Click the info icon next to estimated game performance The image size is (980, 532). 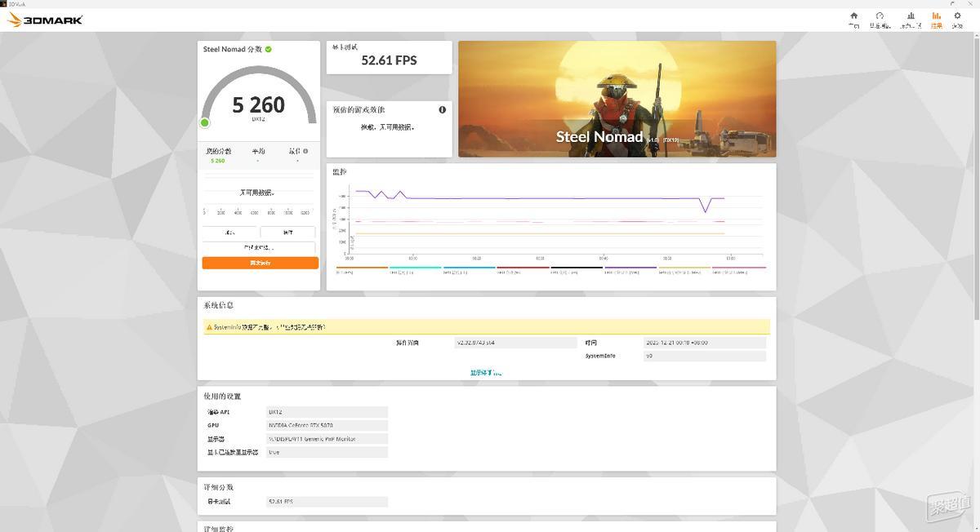(442, 109)
